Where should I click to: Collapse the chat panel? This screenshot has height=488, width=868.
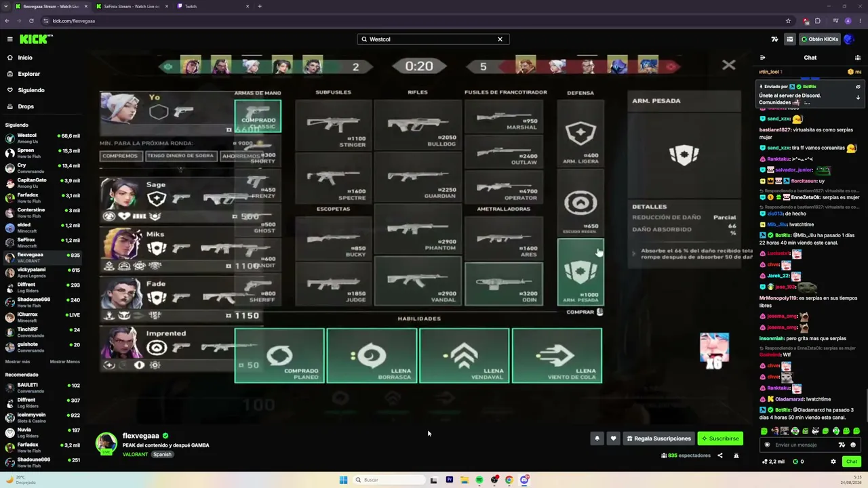(763, 58)
